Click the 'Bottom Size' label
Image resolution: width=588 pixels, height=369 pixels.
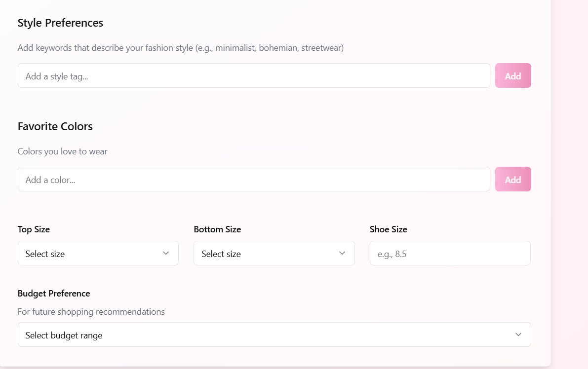point(217,229)
